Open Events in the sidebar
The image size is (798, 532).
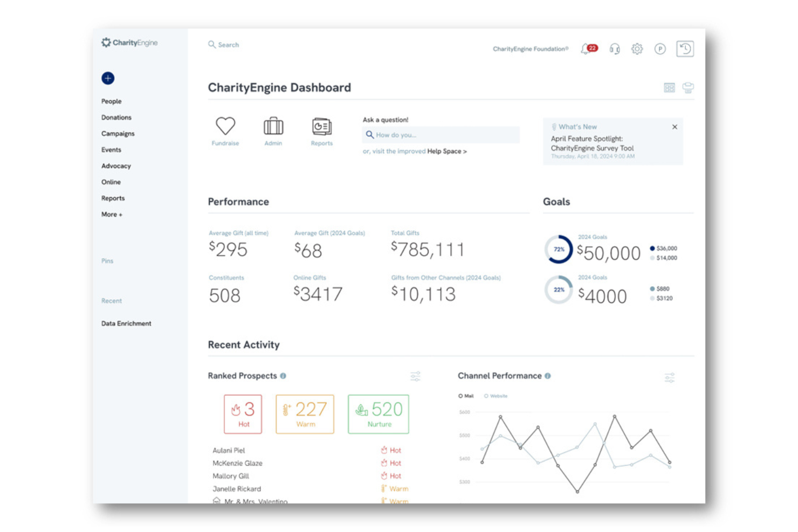coord(112,150)
